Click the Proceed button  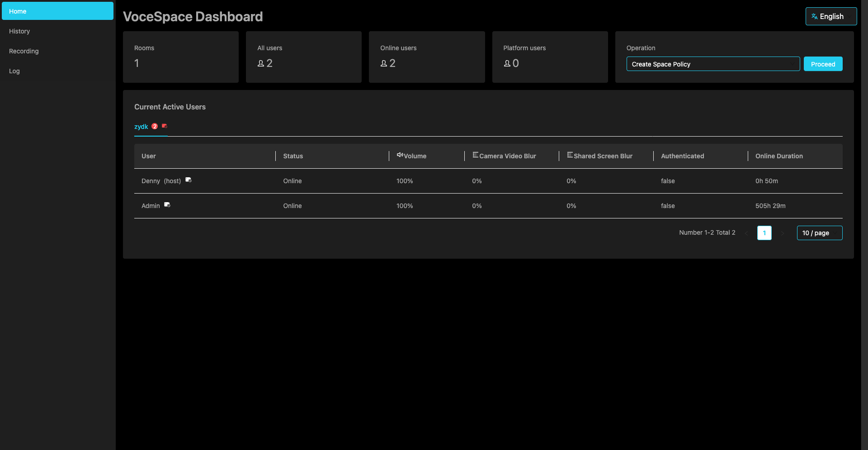pyautogui.click(x=823, y=64)
